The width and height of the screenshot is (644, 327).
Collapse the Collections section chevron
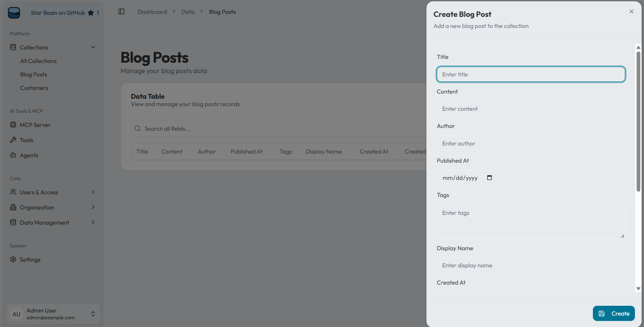[93, 47]
